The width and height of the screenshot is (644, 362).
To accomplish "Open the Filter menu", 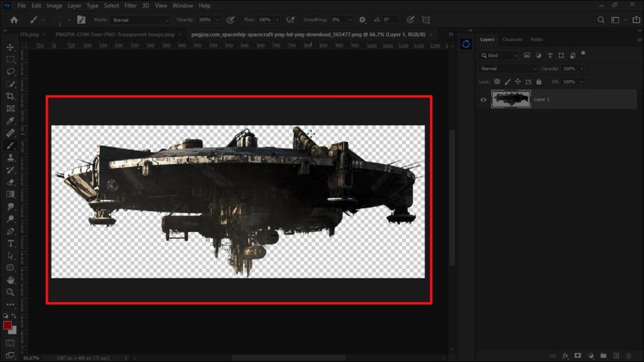I will (131, 6).
